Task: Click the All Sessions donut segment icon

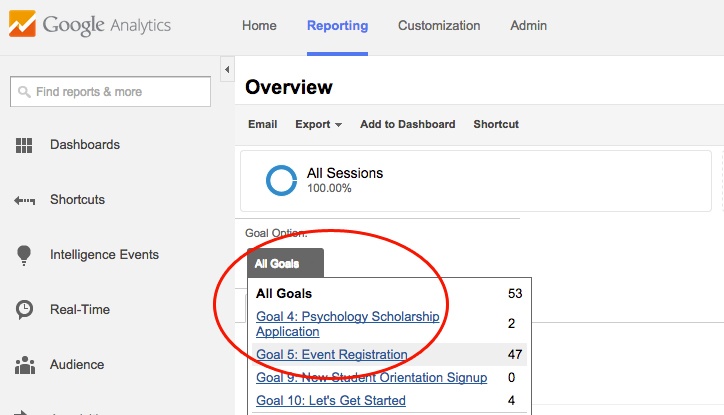Action: tap(281, 180)
